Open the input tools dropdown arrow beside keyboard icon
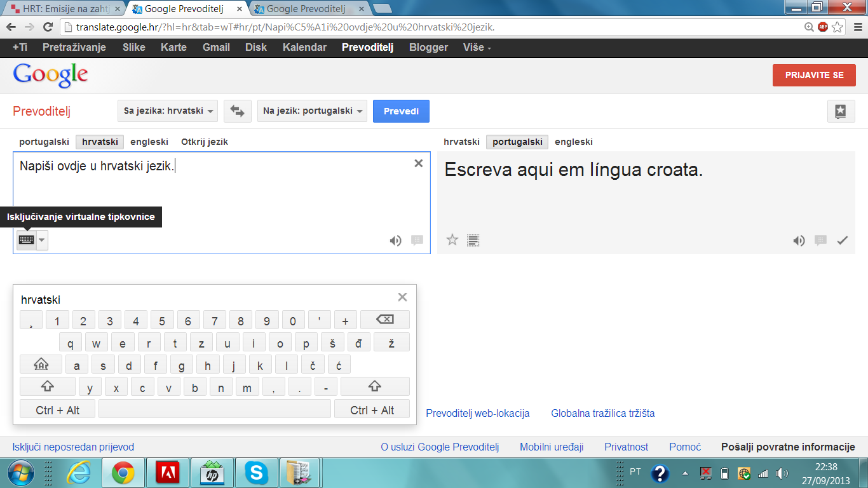The height and width of the screenshot is (488, 868). coord(42,240)
